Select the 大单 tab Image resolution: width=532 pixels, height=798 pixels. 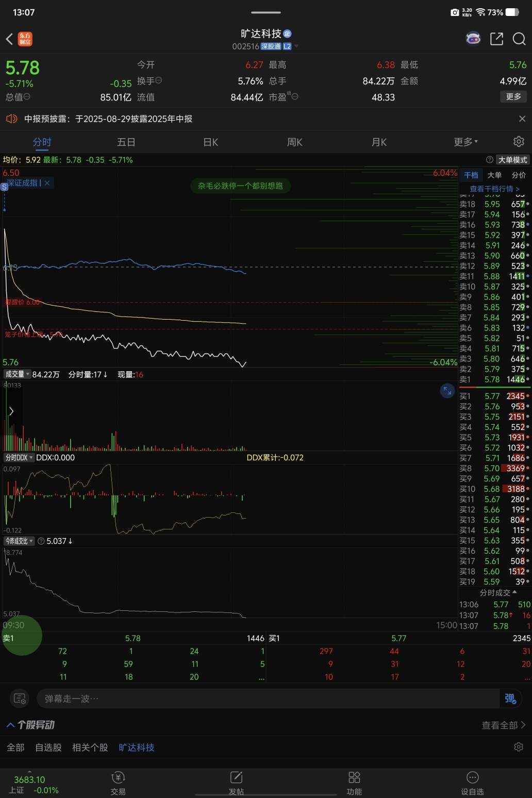494,175
